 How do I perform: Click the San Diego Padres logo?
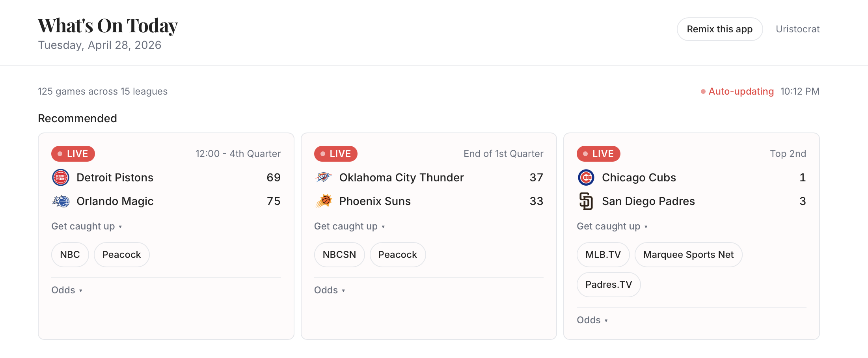(586, 201)
